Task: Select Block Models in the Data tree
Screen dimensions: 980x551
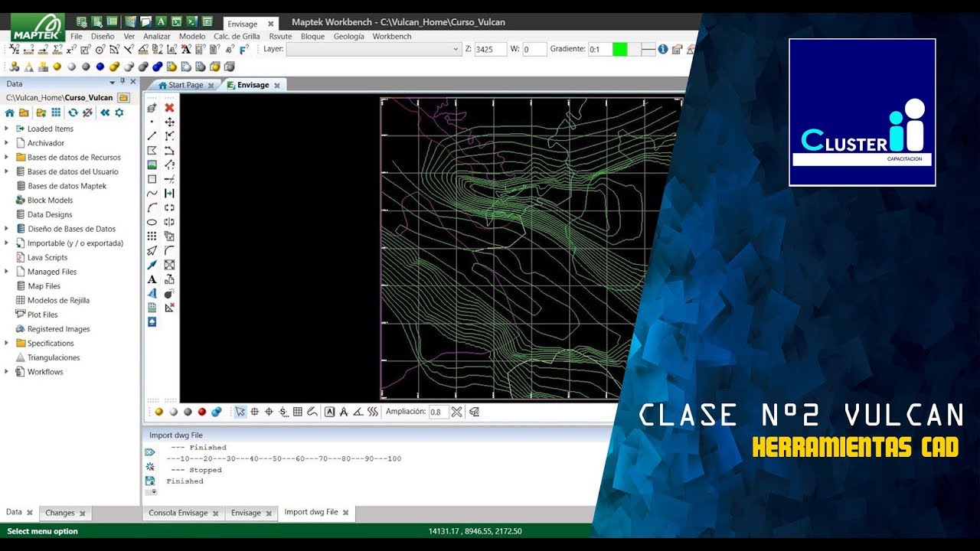Action: 51,201
